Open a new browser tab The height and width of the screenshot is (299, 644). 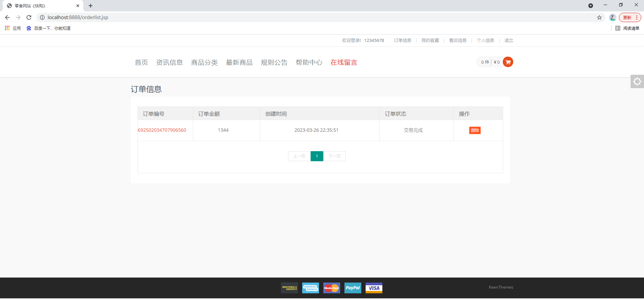click(x=91, y=6)
